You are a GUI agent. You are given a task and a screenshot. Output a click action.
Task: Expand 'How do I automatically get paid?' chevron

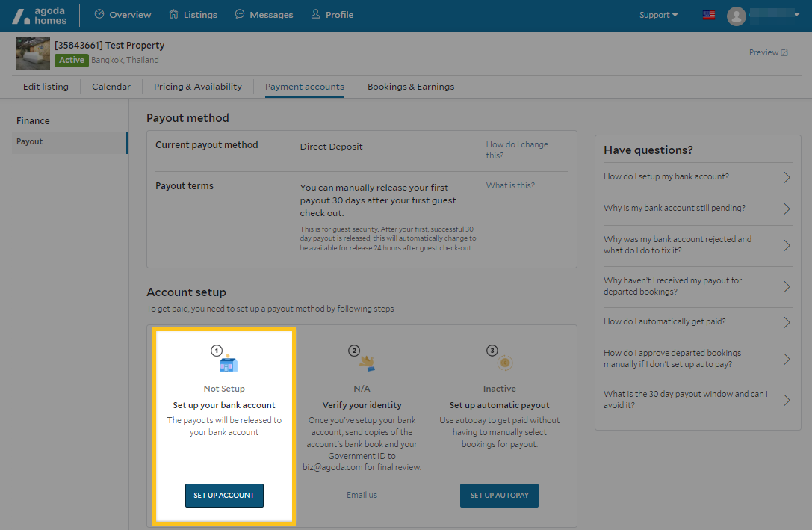pyautogui.click(x=786, y=322)
